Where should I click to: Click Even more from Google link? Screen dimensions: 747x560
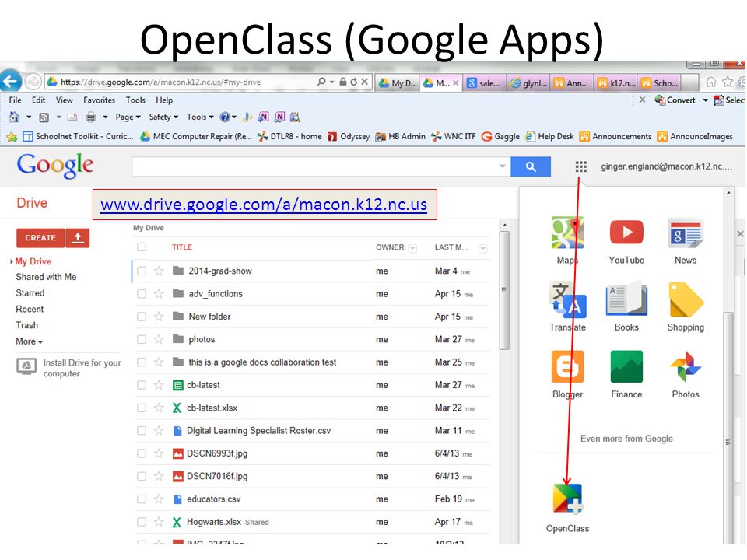pos(626,439)
